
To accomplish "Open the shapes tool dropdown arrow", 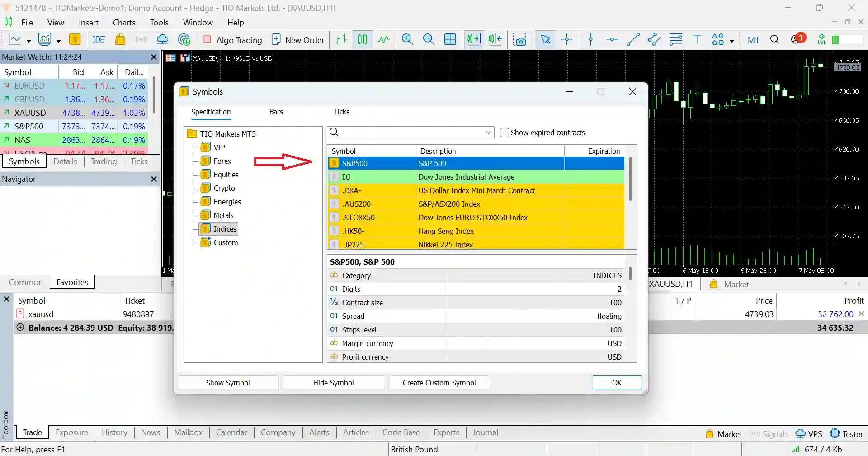I will coord(731,41).
